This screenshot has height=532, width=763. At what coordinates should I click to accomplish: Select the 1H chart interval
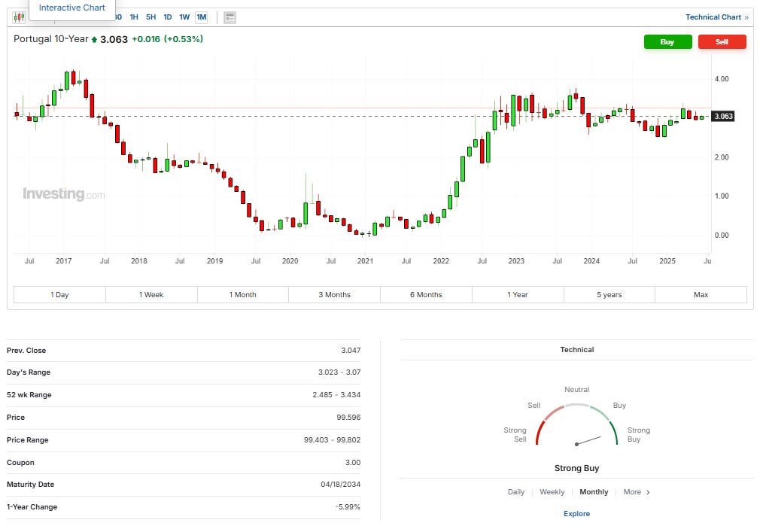point(134,17)
